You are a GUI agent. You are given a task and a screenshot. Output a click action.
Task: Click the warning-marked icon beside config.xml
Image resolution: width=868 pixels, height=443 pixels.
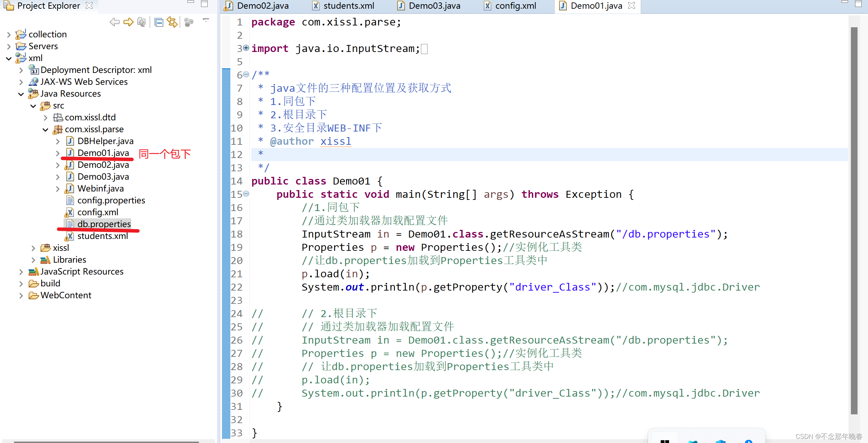[x=70, y=212]
